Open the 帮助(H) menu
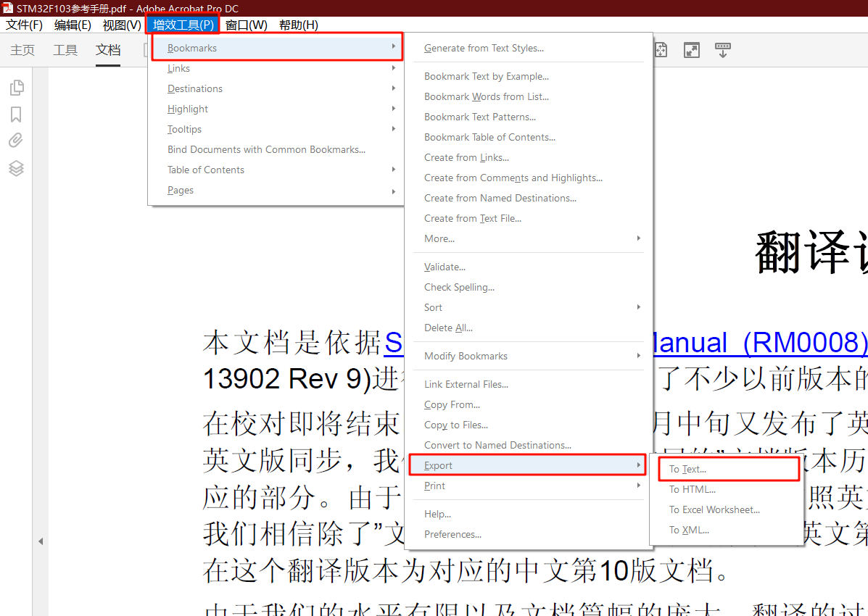This screenshot has width=868, height=616. (x=298, y=25)
